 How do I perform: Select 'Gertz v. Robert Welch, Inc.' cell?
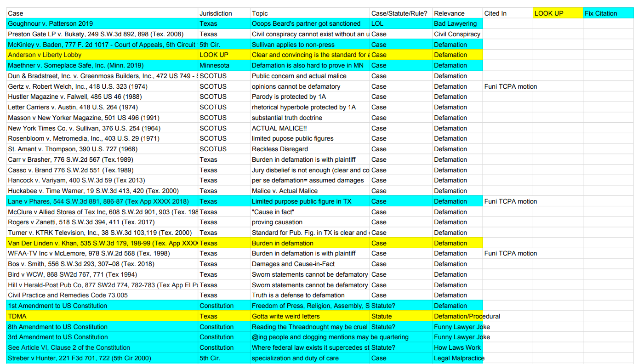102,86
